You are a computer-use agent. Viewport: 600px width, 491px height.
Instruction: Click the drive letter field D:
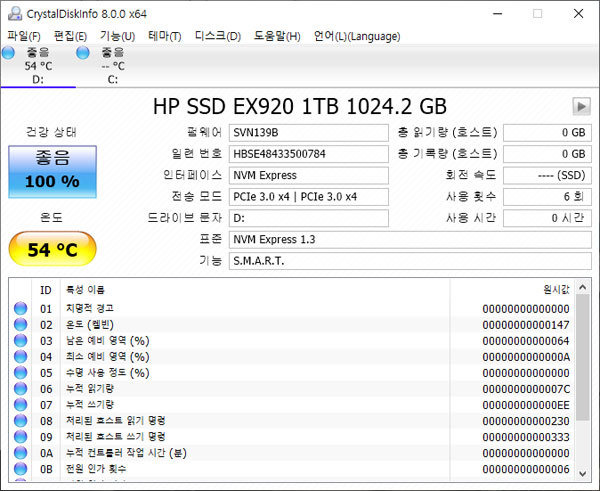tap(309, 218)
